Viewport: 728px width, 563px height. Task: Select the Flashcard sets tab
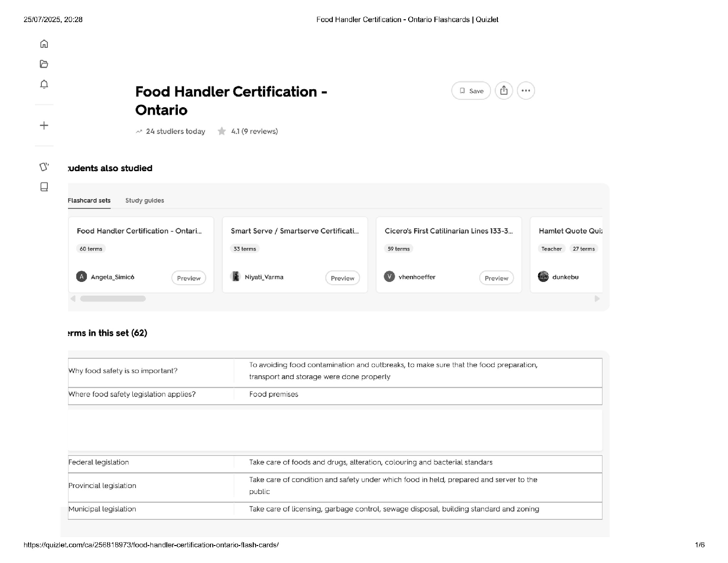click(89, 201)
